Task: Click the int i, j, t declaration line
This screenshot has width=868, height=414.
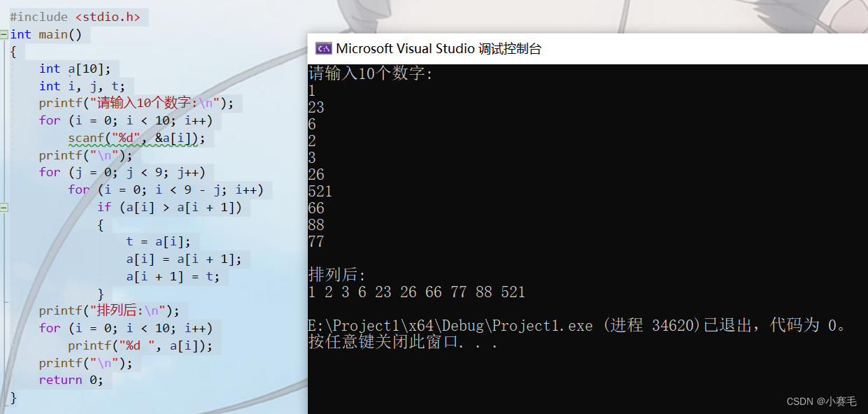Action: point(81,86)
